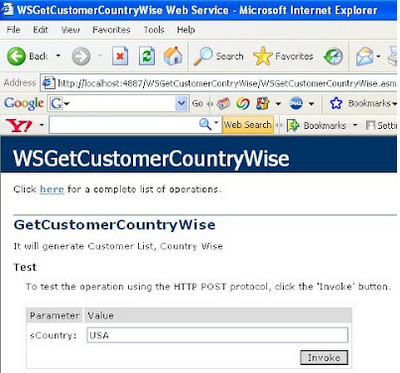400x373 pixels.
Task: Expand the Mail dropdown arrow
Action: (378, 56)
